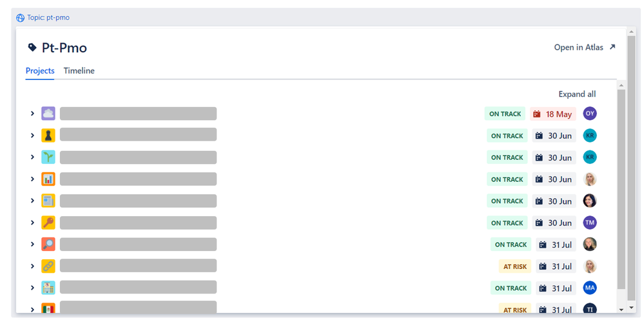The image size is (644, 329).
Task: Click inner scrollbar down arrow
Action: click(x=621, y=309)
